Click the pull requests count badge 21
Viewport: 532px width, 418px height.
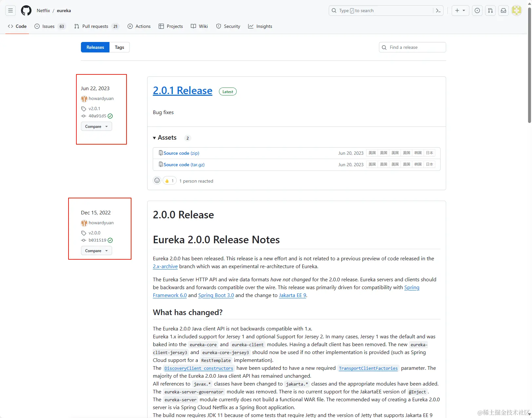[115, 26]
